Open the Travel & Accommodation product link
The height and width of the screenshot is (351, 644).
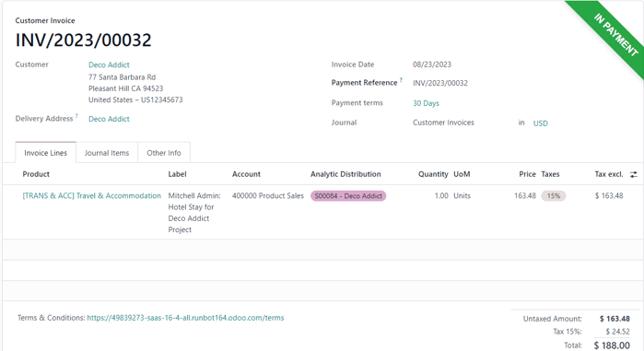91,196
